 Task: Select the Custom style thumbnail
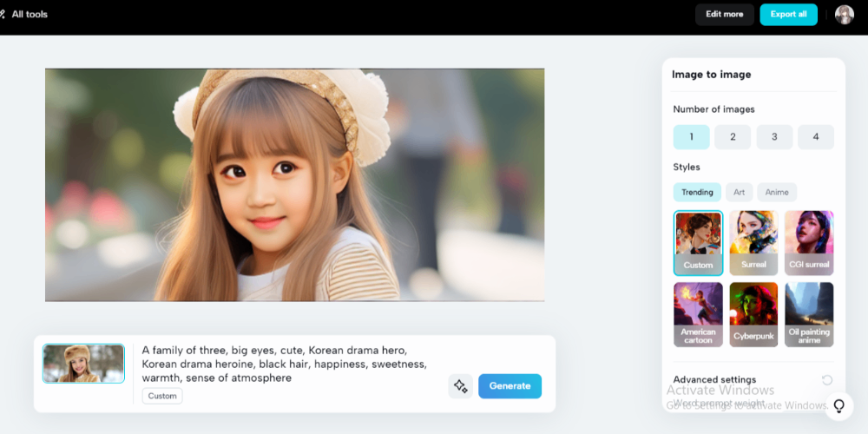tap(698, 242)
